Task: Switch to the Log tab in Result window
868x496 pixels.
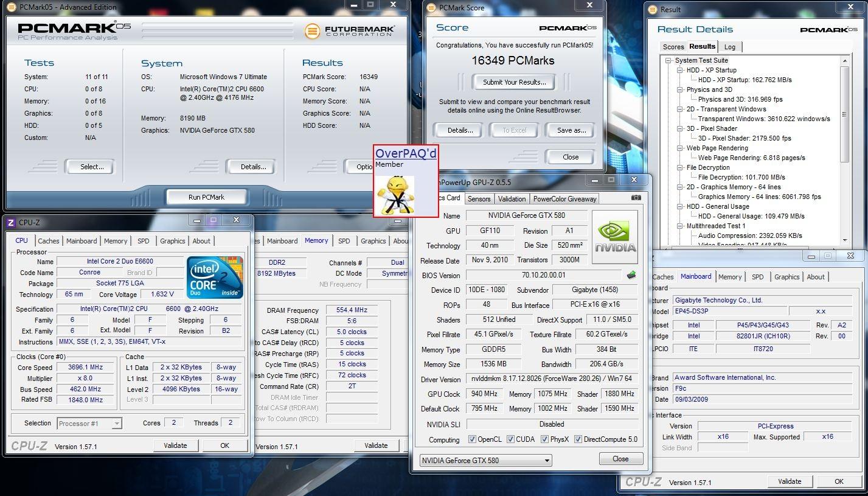Action: (x=730, y=47)
